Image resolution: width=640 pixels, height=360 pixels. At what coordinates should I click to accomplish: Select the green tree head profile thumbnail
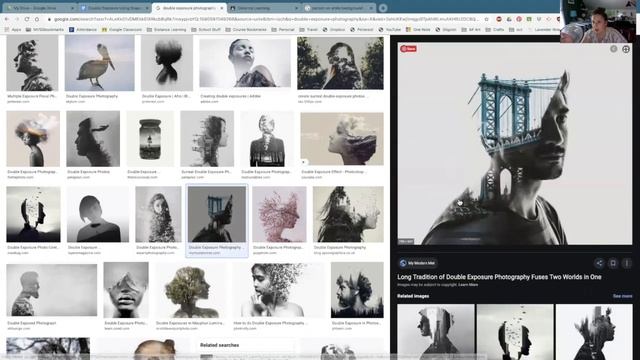[x=190, y=290]
